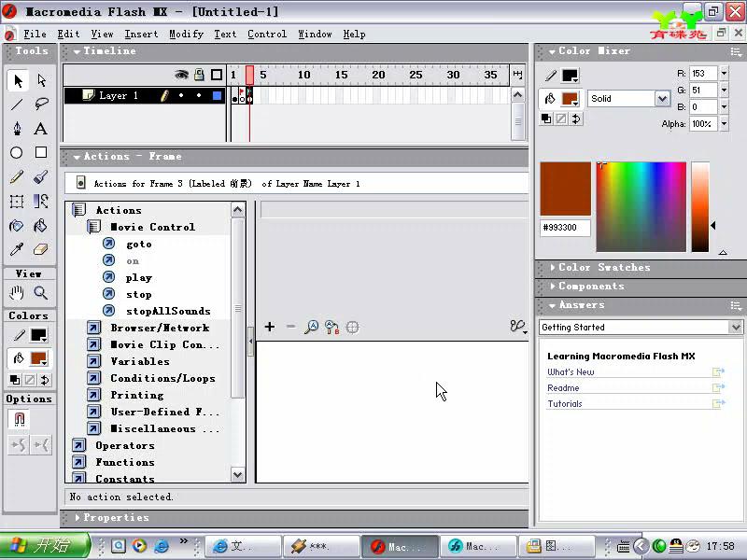Select the stopAllSounds action
The image size is (747, 560).
tap(168, 311)
